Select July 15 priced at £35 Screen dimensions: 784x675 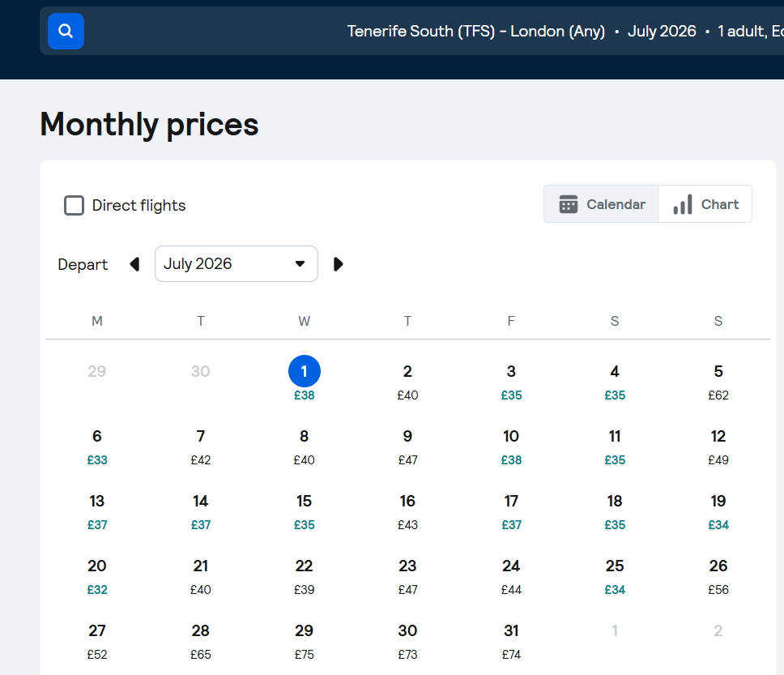[305, 511]
